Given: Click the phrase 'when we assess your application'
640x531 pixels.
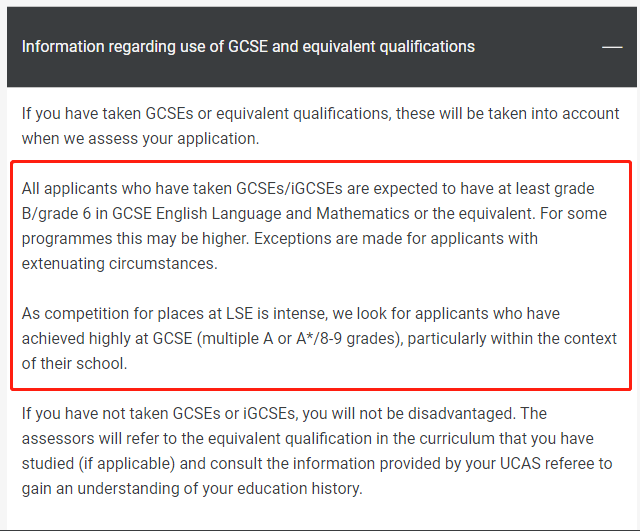Looking at the screenshot, I should (x=140, y=139).
